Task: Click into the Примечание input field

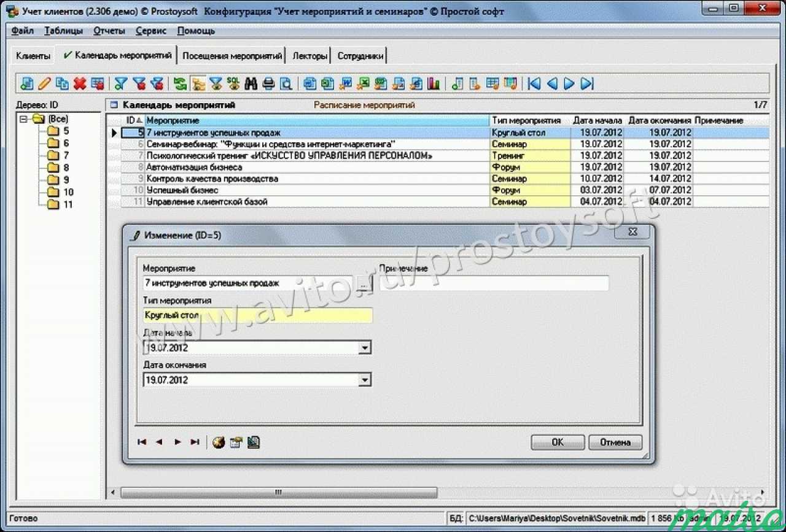Action: (494, 283)
